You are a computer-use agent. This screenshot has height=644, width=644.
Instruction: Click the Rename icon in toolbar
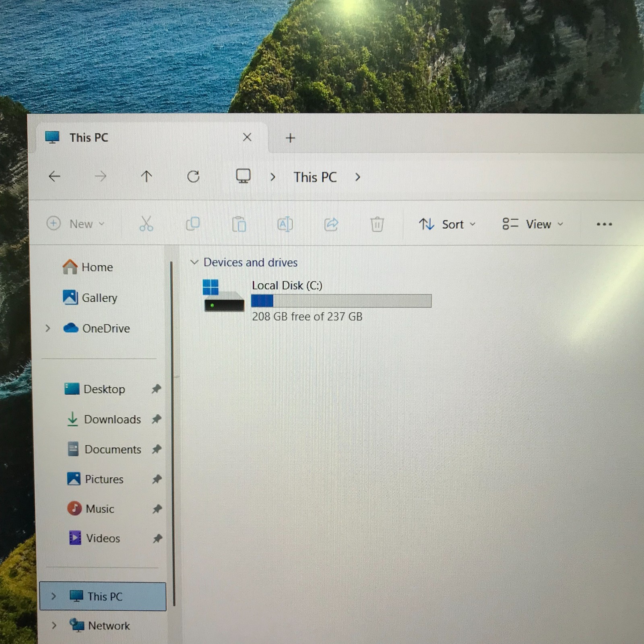(285, 224)
